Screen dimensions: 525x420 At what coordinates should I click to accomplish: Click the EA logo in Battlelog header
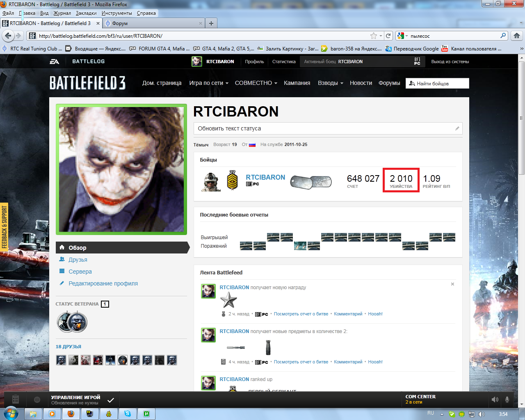[x=55, y=62]
